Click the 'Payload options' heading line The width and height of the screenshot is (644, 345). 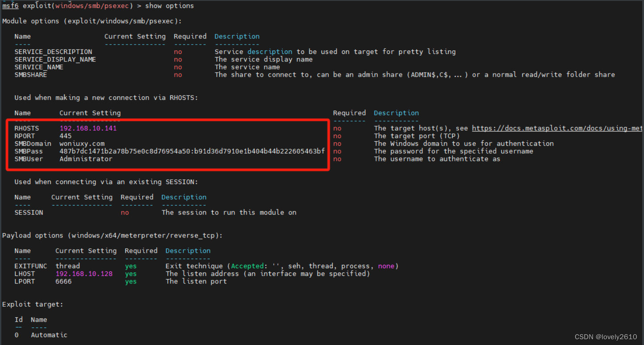(x=112, y=235)
